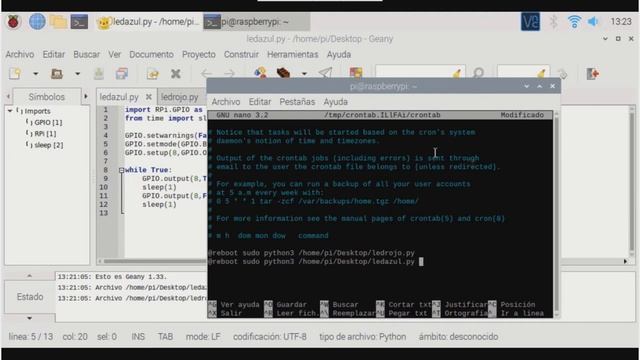Navigate back with the left arrow
This screenshot has width=640, height=360.
click(x=206, y=74)
